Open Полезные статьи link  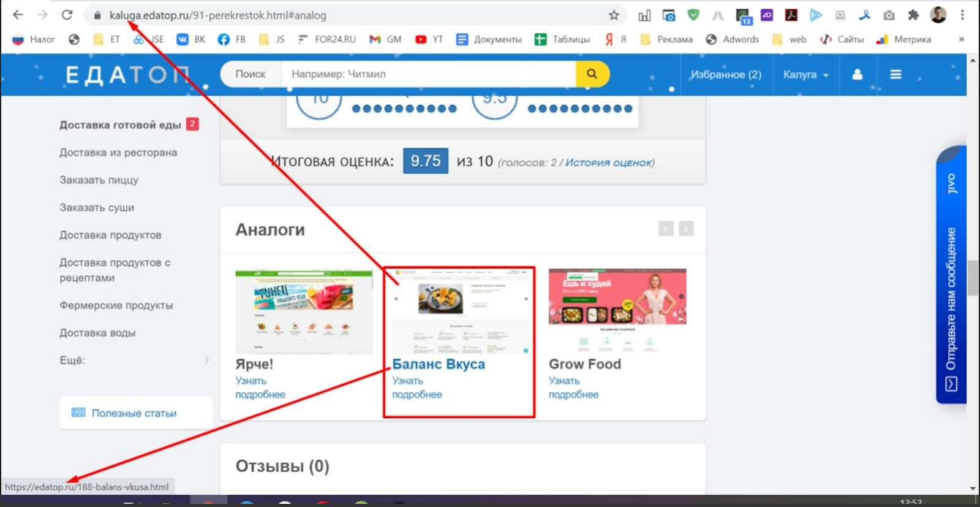(134, 413)
